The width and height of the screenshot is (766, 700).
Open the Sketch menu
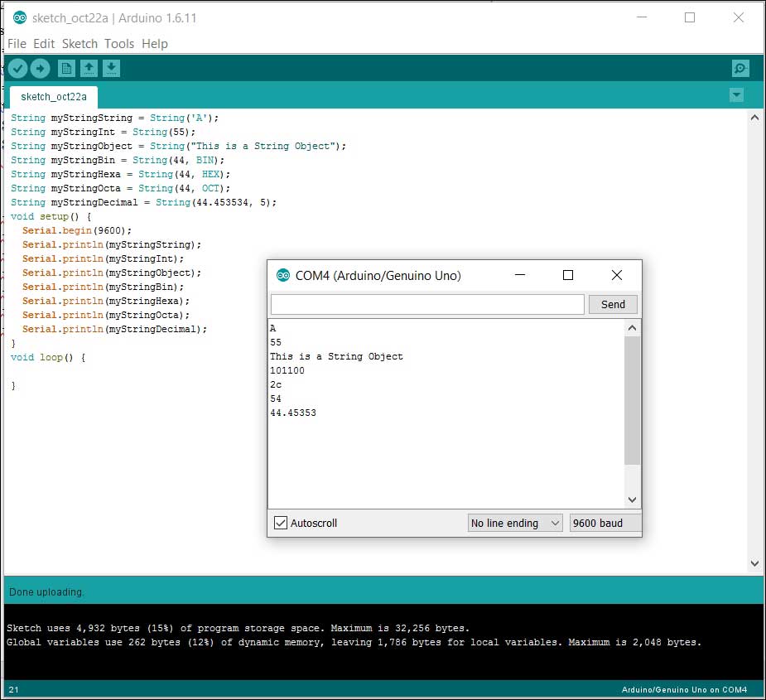(x=79, y=44)
